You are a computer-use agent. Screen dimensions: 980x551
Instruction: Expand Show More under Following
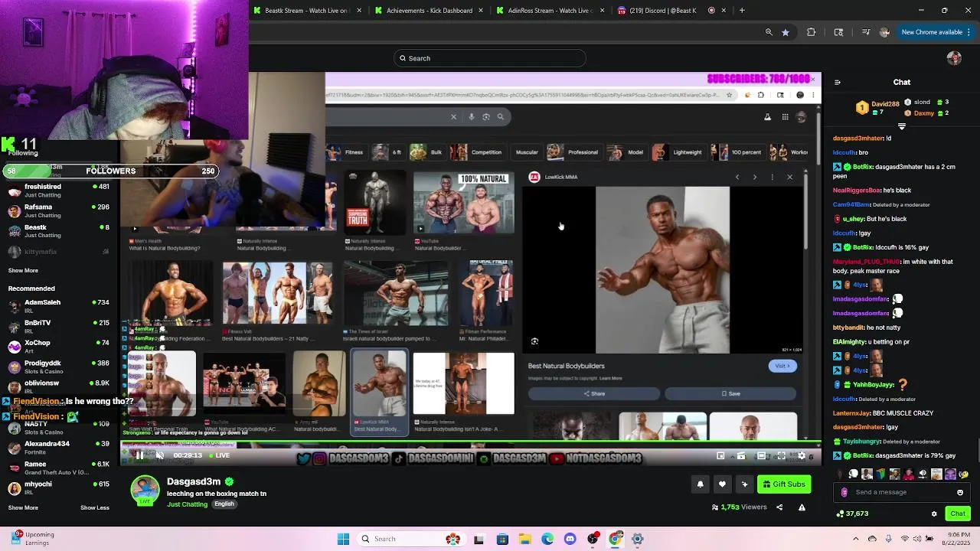[x=23, y=270]
